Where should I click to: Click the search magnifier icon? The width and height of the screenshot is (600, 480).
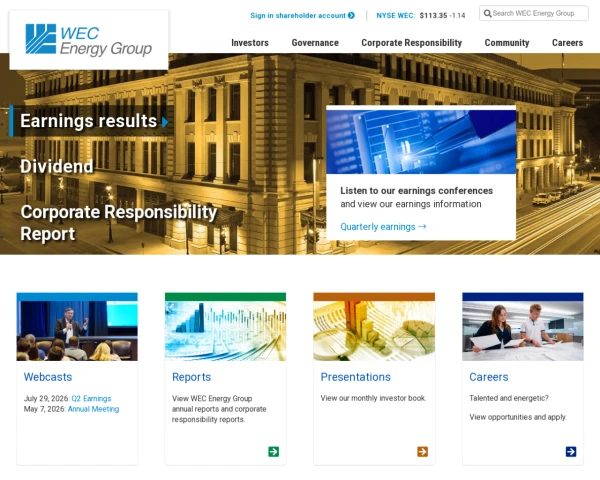[x=487, y=13]
